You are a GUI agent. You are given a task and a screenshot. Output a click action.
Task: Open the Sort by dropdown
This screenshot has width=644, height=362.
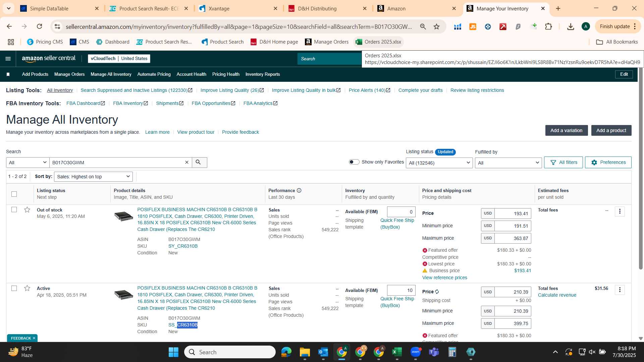point(93,177)
